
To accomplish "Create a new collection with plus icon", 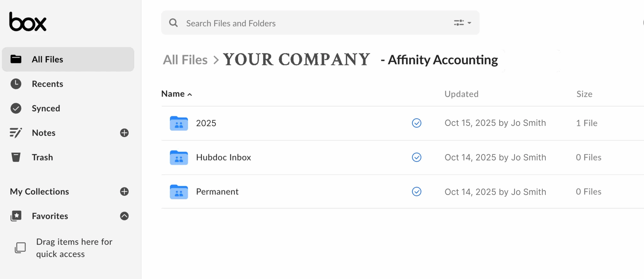I will [124, 191].
